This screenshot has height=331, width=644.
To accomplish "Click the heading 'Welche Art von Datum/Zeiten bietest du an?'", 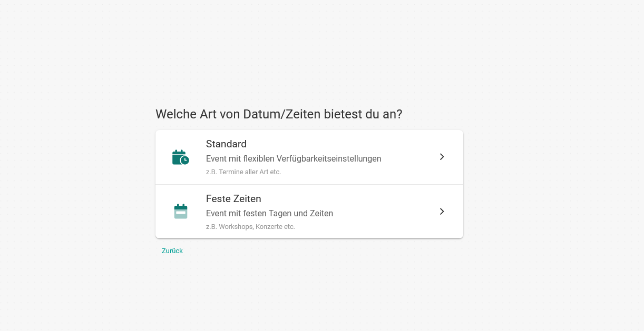I will 279,114.
